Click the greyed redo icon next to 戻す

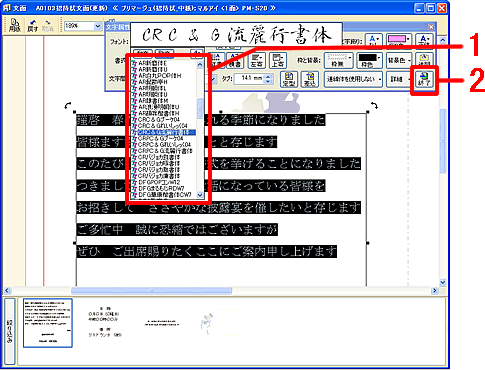click(x=48, y=25)
